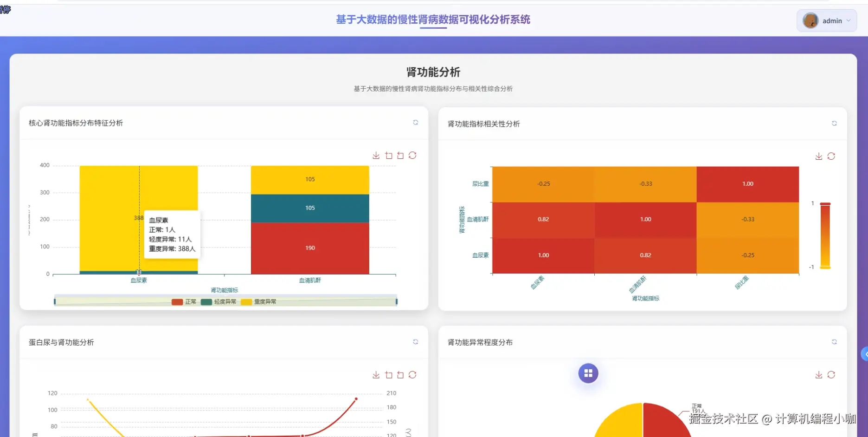Refresh the 核心肾功能指标分布特征分析 card

416,123
